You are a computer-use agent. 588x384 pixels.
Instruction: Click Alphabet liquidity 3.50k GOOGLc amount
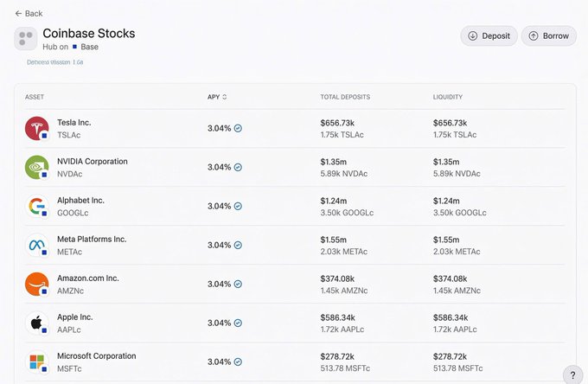pos(459,213)
